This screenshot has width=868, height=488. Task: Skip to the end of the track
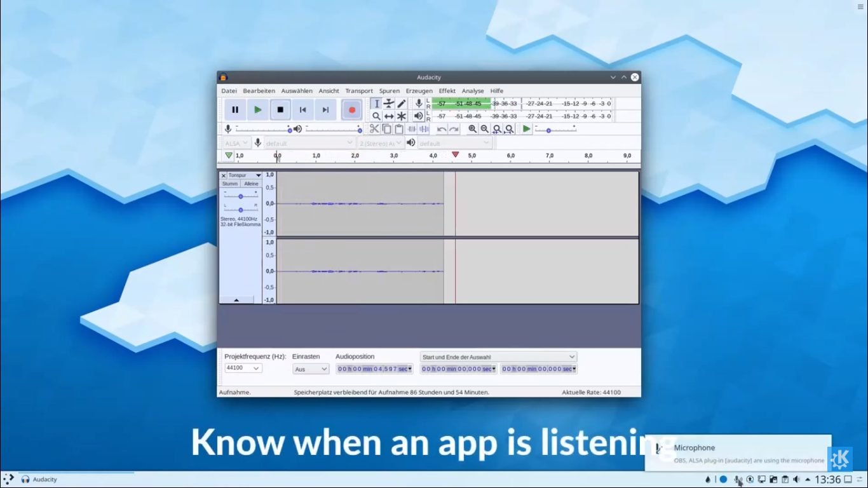coord(325,110)
